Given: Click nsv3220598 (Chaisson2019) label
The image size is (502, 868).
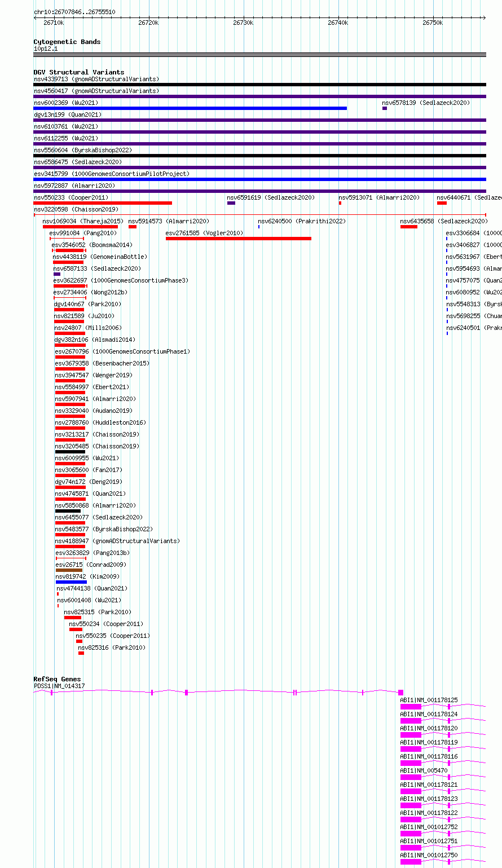Looking at the screenshot, I should (76, 209).
